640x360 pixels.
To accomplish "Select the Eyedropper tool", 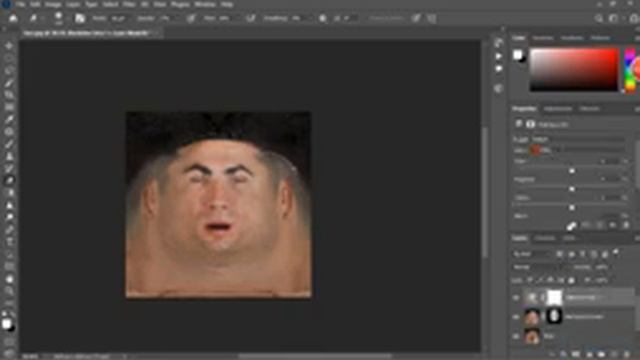I will pos(9,120).
